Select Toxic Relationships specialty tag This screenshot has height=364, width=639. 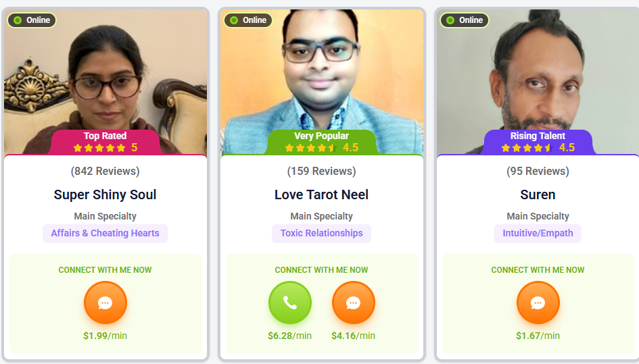pyautogui.click(x=322, y=233)
